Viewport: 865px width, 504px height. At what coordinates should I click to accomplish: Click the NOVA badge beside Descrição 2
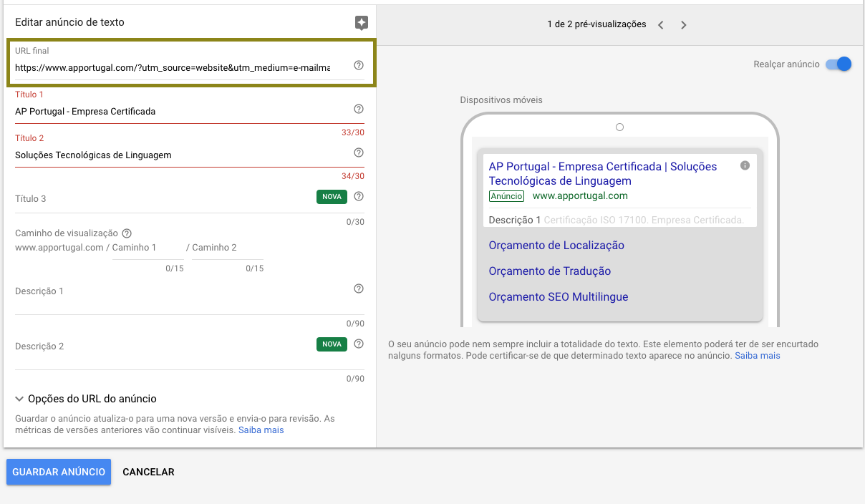click(332, 344)
